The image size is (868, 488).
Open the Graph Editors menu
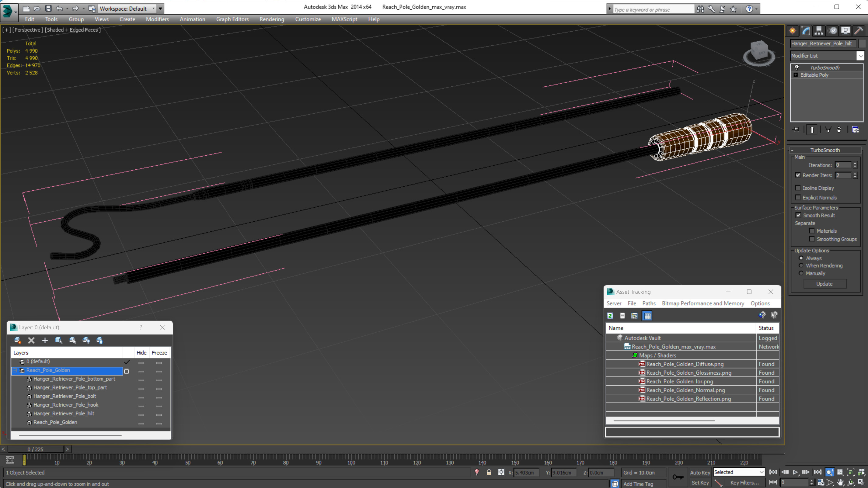coord(232,19)
